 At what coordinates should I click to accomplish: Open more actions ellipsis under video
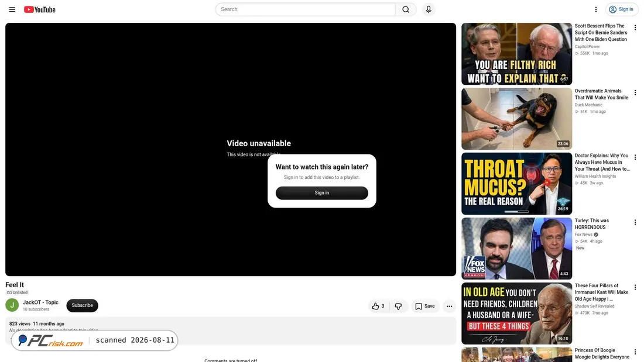pos(449,306)
